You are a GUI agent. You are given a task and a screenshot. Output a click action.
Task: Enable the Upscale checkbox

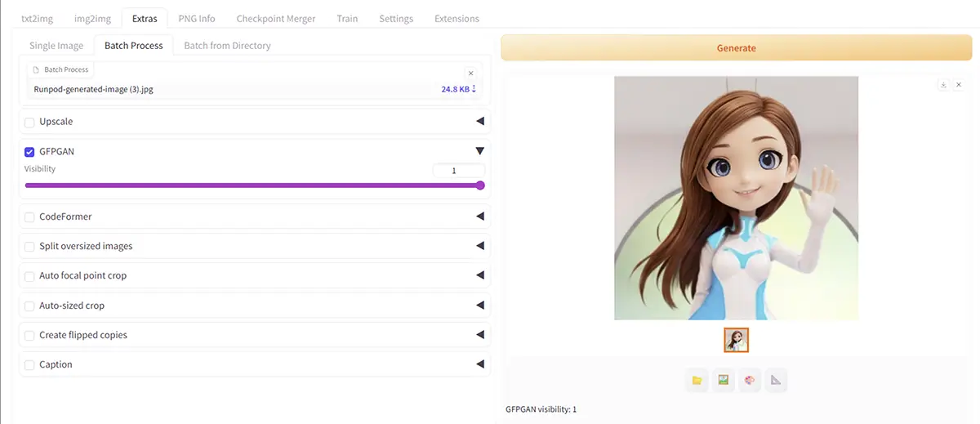coord(29,122)
